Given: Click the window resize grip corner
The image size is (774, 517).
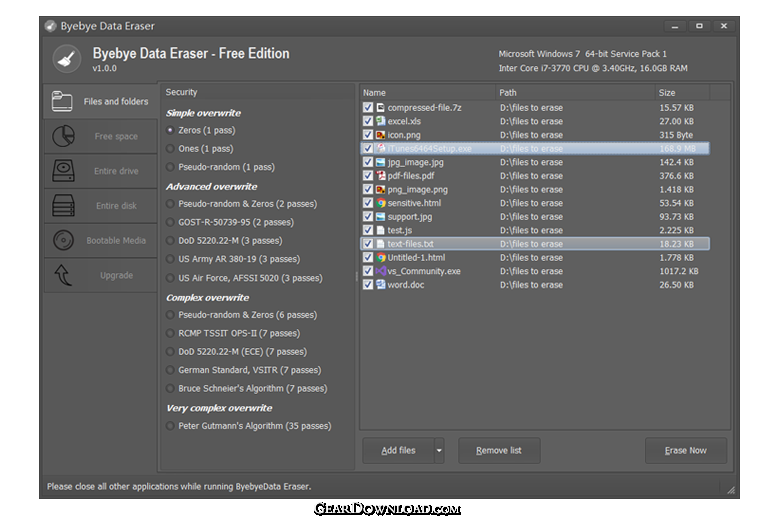Looking at the screenshot, I should 731,490.
